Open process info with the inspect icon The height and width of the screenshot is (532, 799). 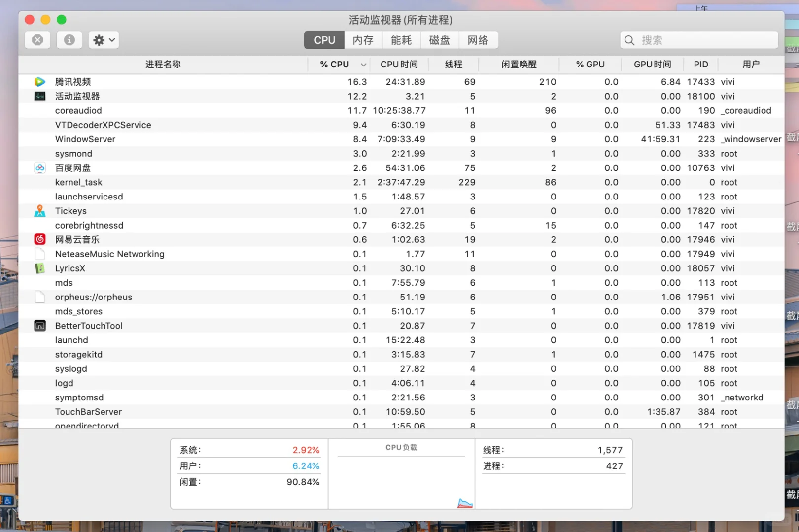69,40
